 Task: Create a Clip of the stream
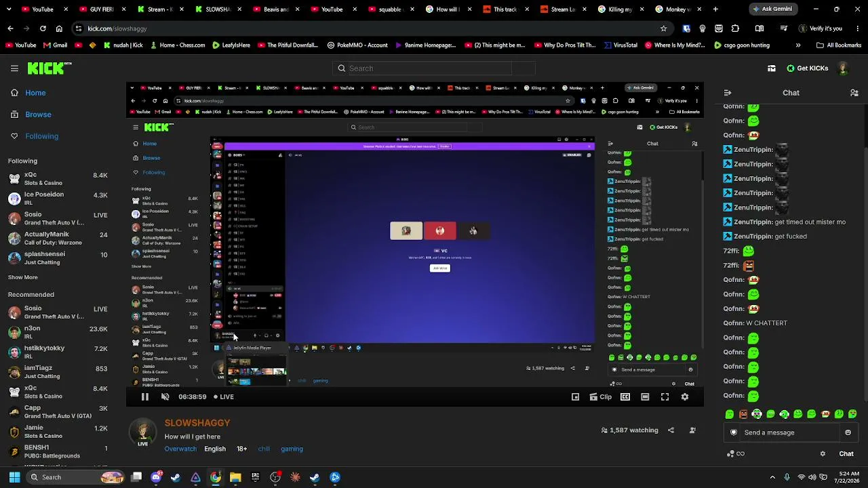(601, 397)
